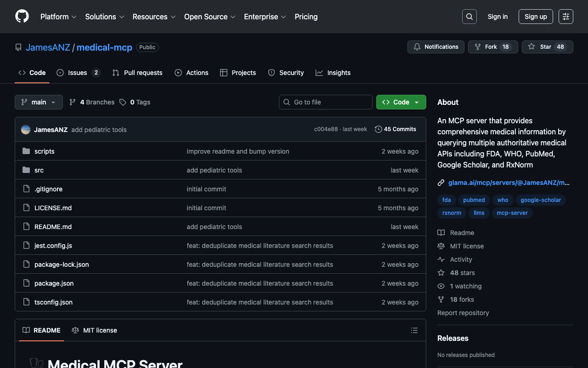Click the GitHub logo icon

coord(22,17)
